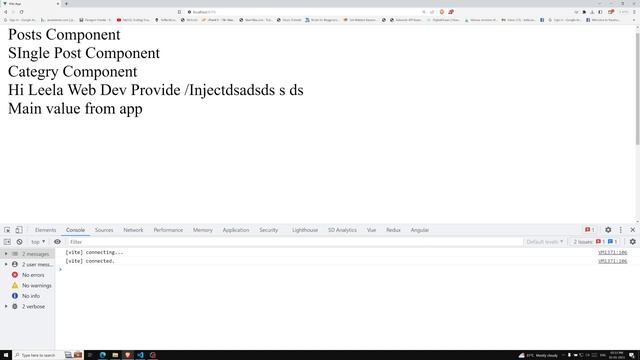Switch to the Security tab
The width and height of the screenshot is (640, 360).
pyautogui.click(x=269, y=230)
